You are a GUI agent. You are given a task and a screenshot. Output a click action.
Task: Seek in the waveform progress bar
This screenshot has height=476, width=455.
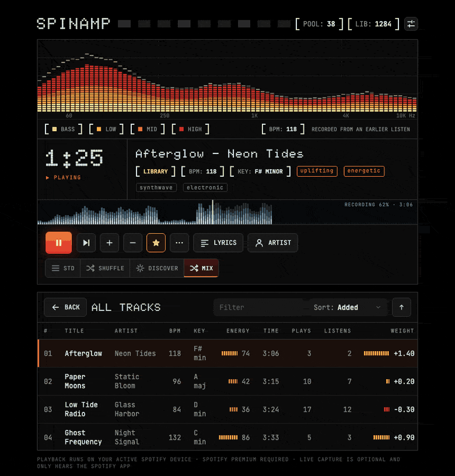[228, 212]
